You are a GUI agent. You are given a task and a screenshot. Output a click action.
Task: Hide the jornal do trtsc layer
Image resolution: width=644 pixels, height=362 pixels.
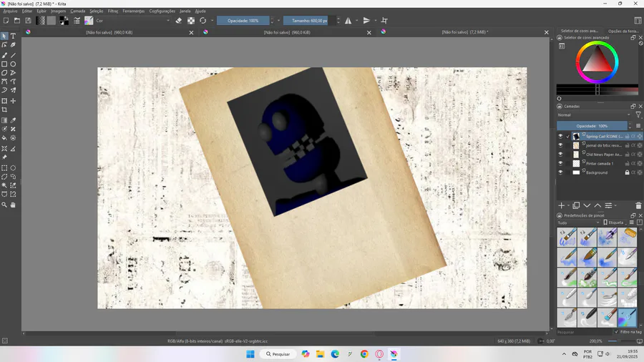pos(560,145)
